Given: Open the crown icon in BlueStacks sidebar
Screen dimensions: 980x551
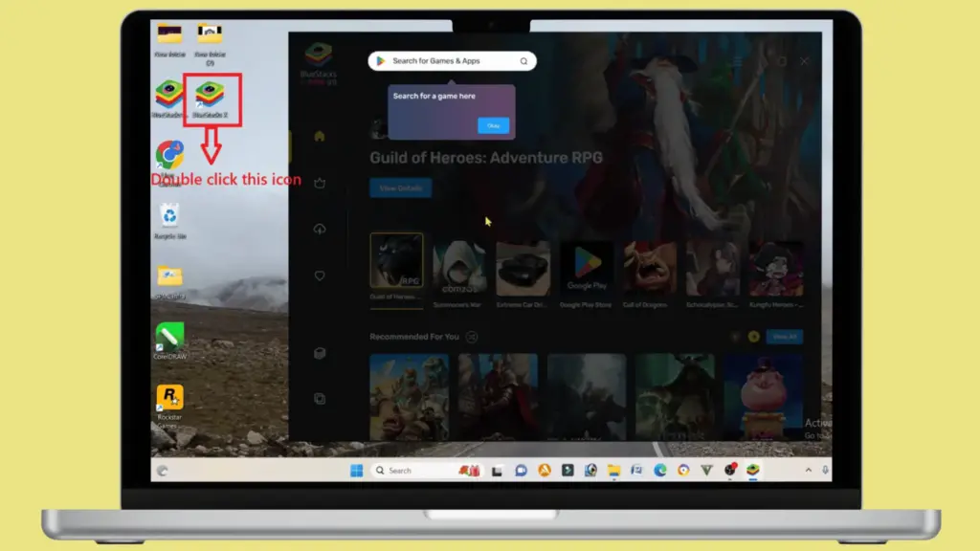Looking at the screenshot, I should point(320,183).
